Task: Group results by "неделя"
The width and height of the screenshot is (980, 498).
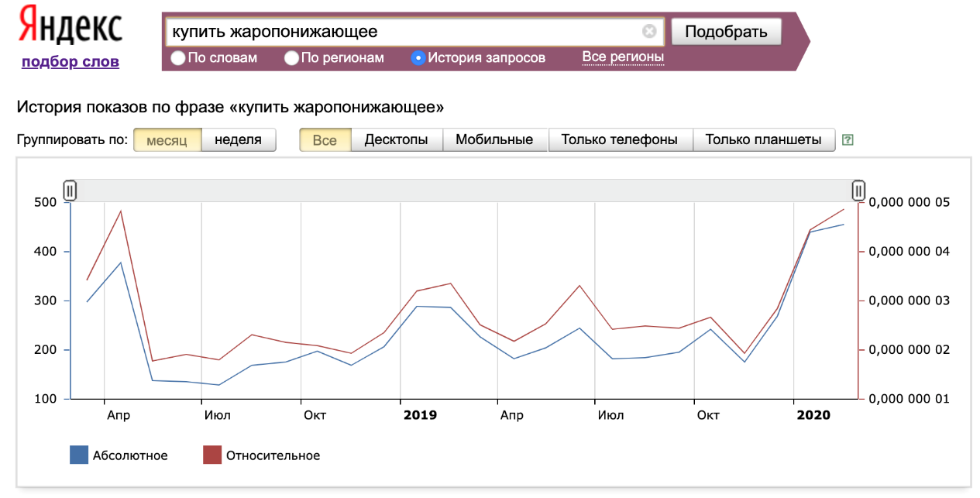Action: (239, 140)
